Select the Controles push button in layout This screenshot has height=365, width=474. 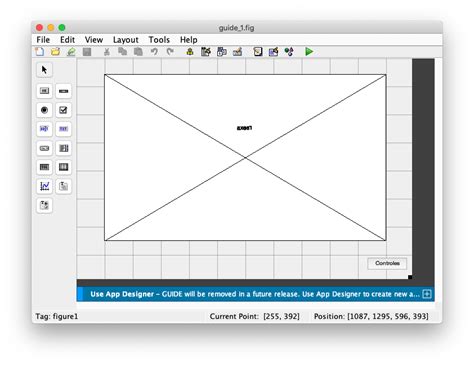coord(387,263)
